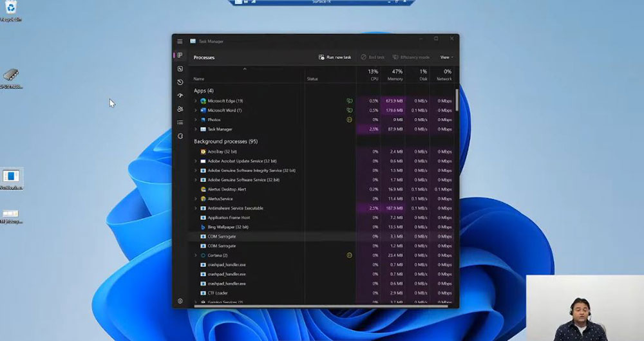The height and width of the screenshot is (341, 644).
Task: Open the Users page in sidebar
Action: coord(180,109)
